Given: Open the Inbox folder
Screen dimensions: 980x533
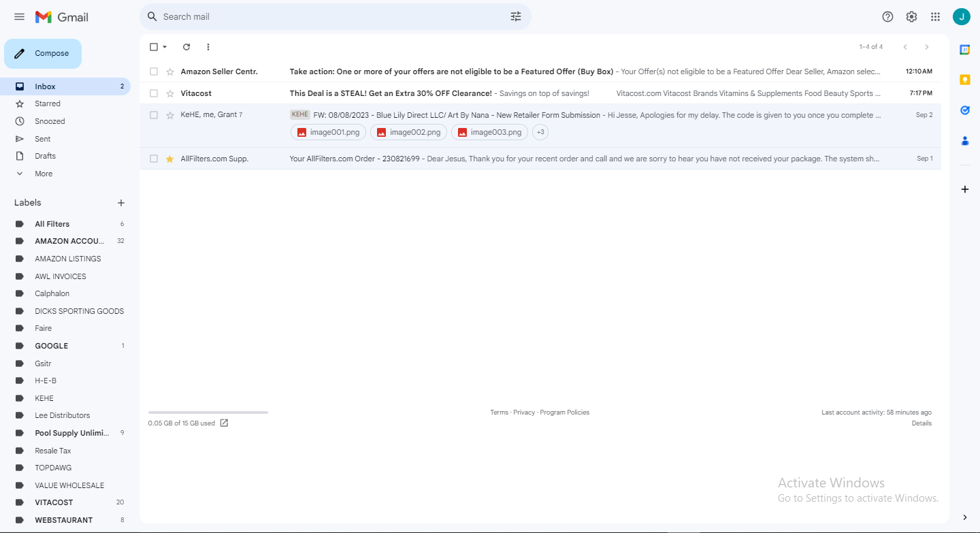Looking at the screenshot, I should (x=65, y=86).
